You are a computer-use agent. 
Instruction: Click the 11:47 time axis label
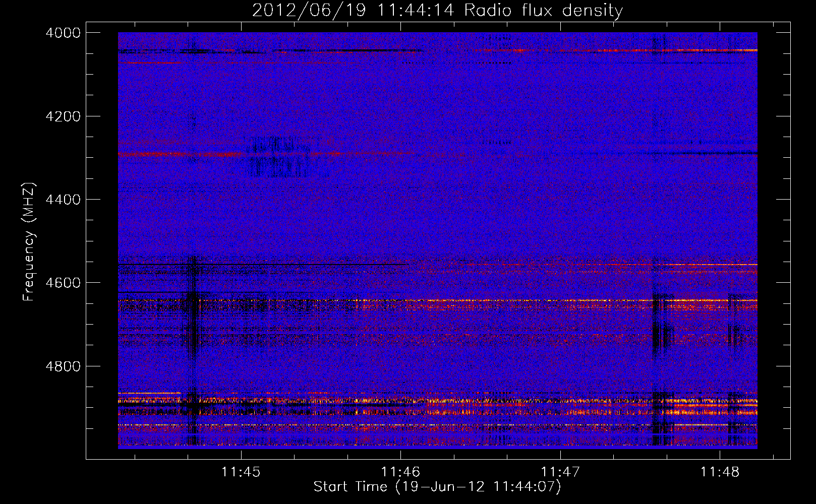[x=560, y=472]
